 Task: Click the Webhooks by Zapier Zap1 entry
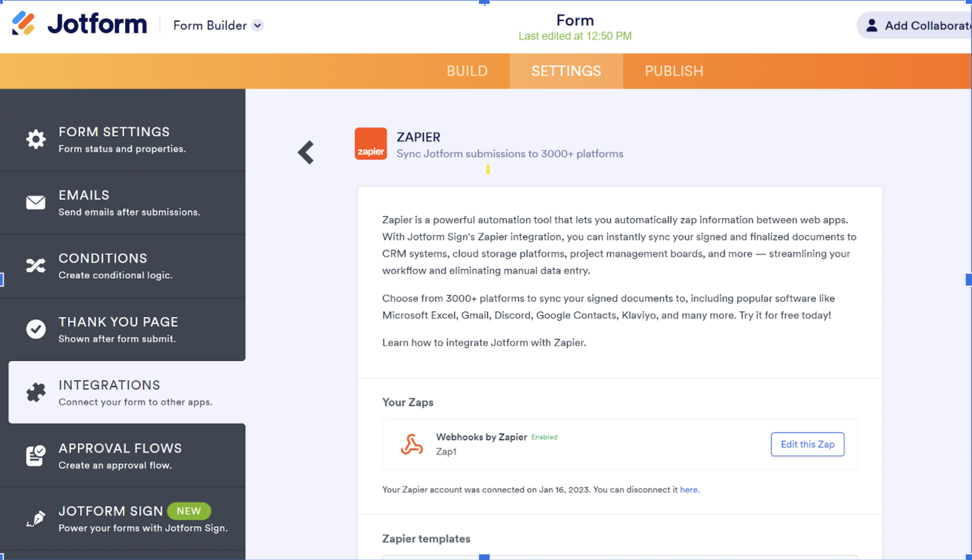tap(481, 444)
